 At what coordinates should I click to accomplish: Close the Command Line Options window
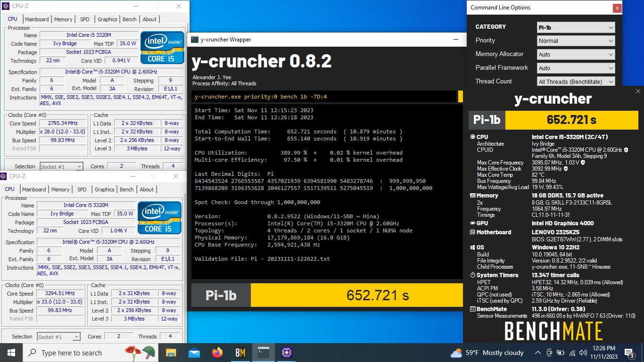coord(617,8)
